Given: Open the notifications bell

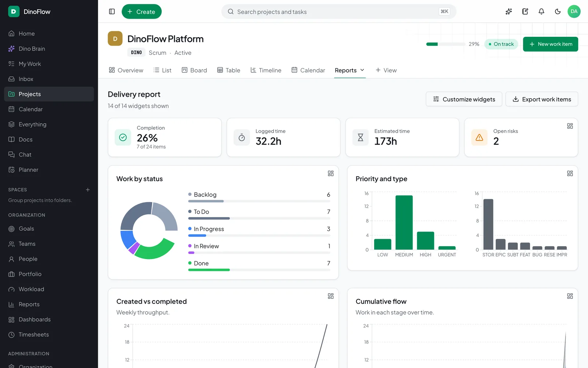Looking at the screenshot, I should [x=541, y=11].
